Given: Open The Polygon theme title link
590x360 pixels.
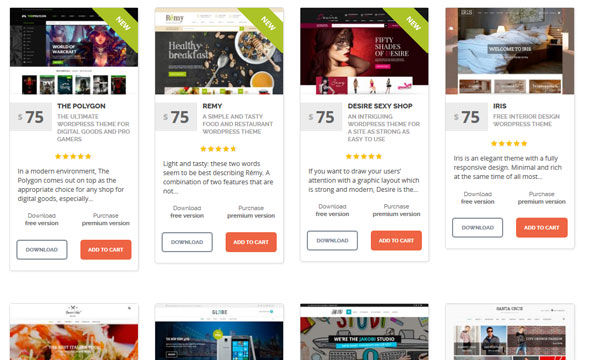Looking at the screenshot, I should (x=81, y=106).
